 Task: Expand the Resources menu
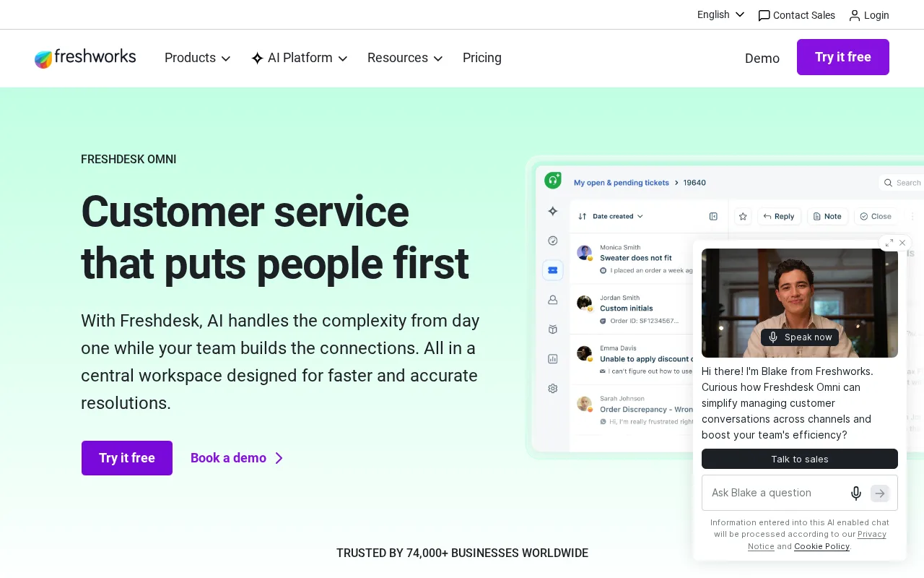pyautogui.click(x=405, y=58)
